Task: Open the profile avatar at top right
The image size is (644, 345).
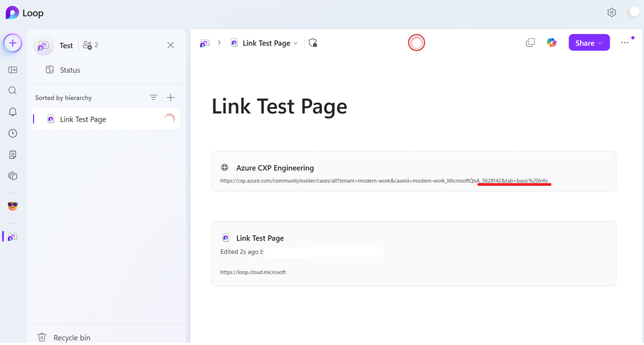Action: pyautogui.click(x=633, y=12)
